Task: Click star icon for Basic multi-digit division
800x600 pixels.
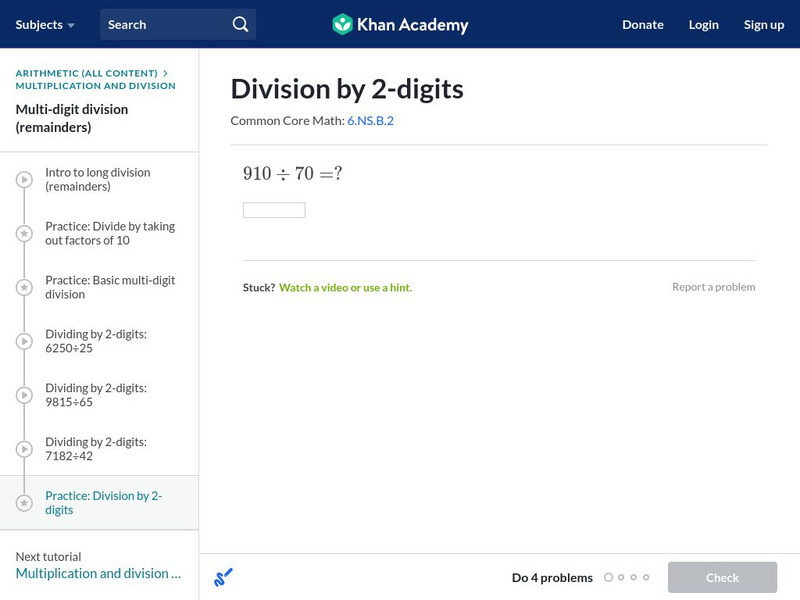Action: coord(24,287)
